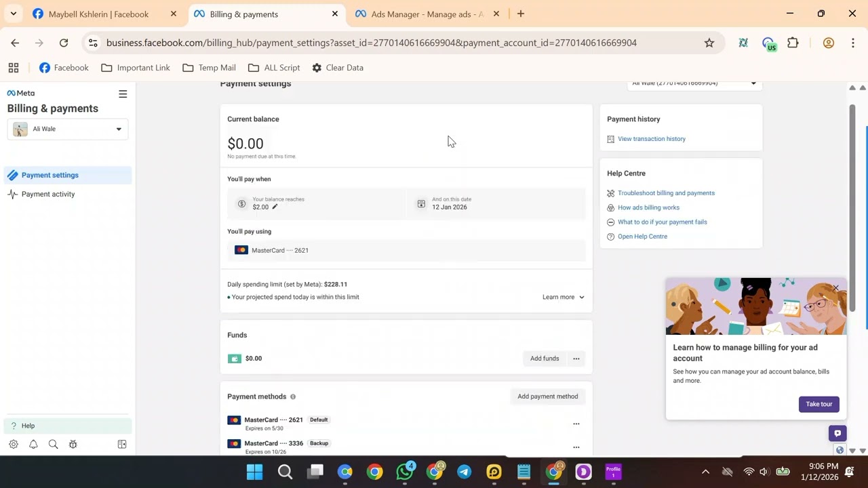Open Important Link bookmarks folder

pyautogui.click(x=136, y=68)
